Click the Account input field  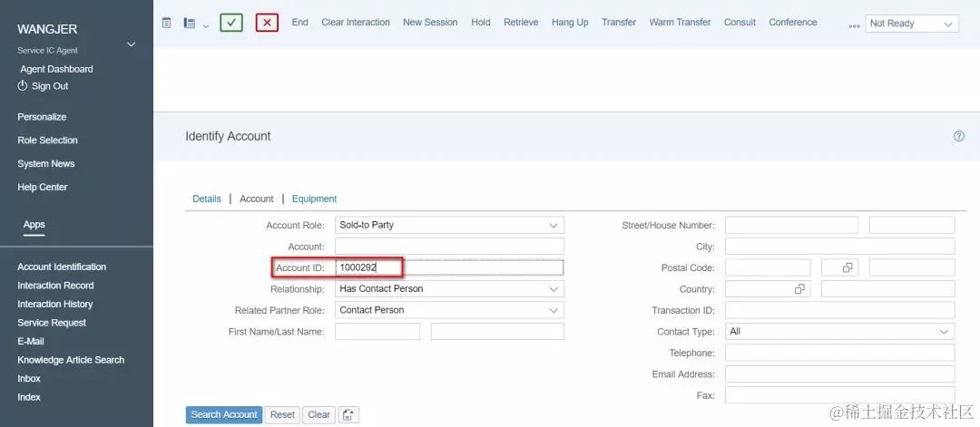click(449, 247)
